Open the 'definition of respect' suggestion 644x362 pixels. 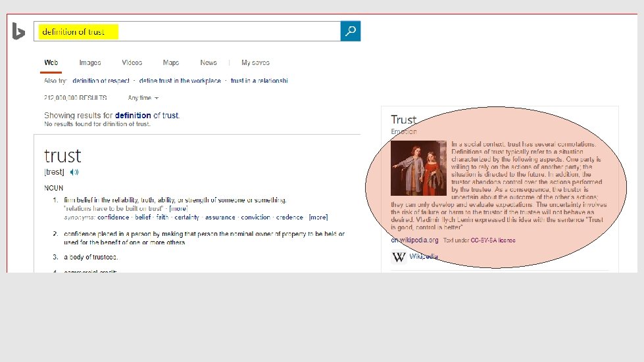tap(101, 81)
